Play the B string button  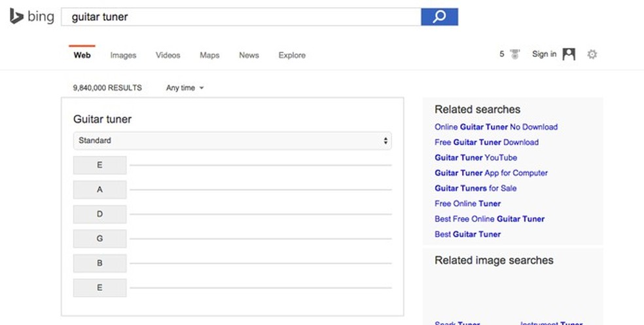pyautogui.click(x=99, y=263)
